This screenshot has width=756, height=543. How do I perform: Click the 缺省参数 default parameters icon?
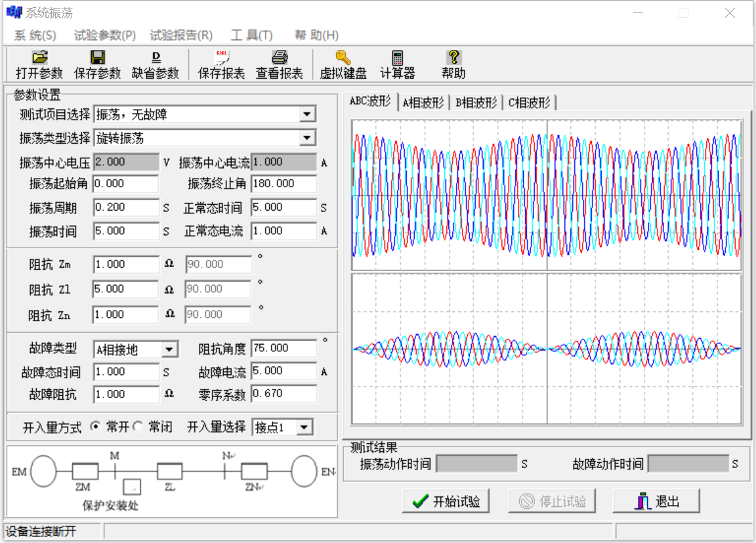click(156, 58)
